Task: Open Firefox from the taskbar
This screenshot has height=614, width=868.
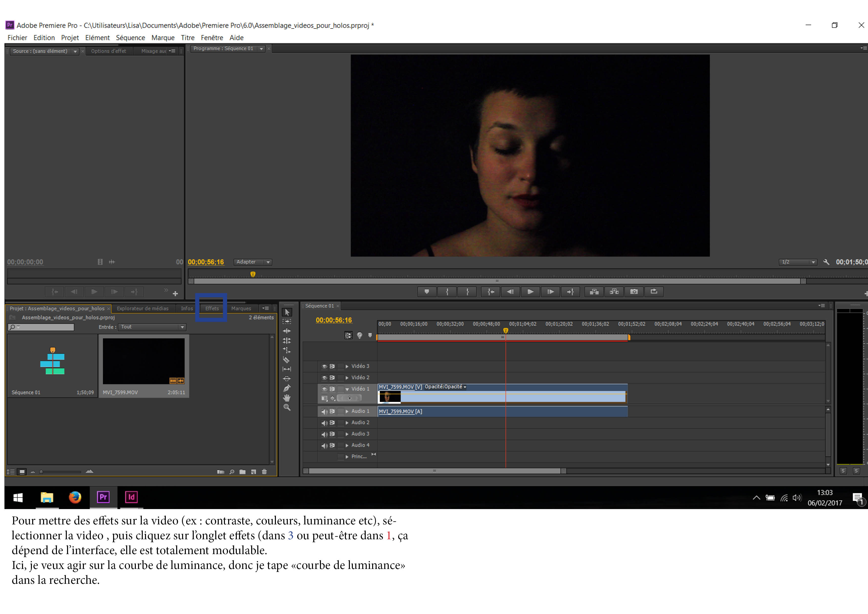Action: [x=75, y=497]
